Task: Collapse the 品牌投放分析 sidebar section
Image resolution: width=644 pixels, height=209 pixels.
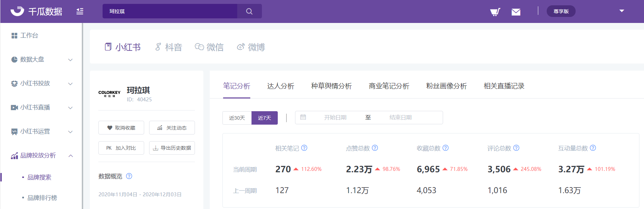Action: tap(70, 156)
